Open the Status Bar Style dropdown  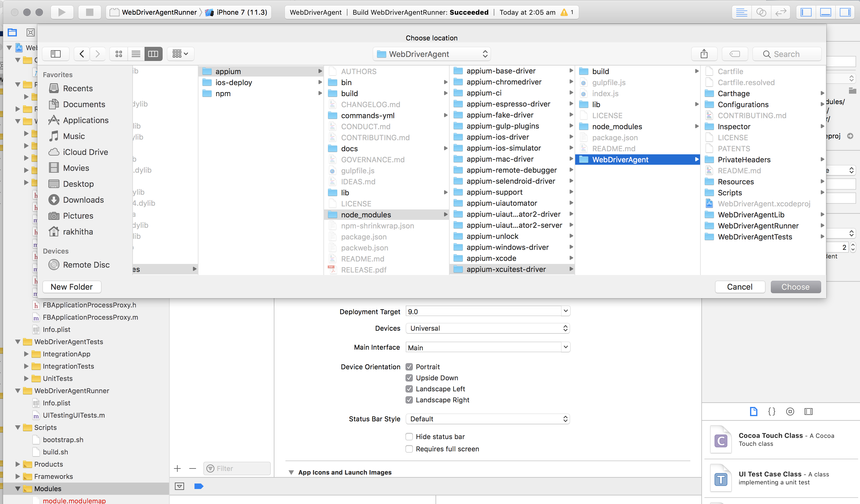488,419
